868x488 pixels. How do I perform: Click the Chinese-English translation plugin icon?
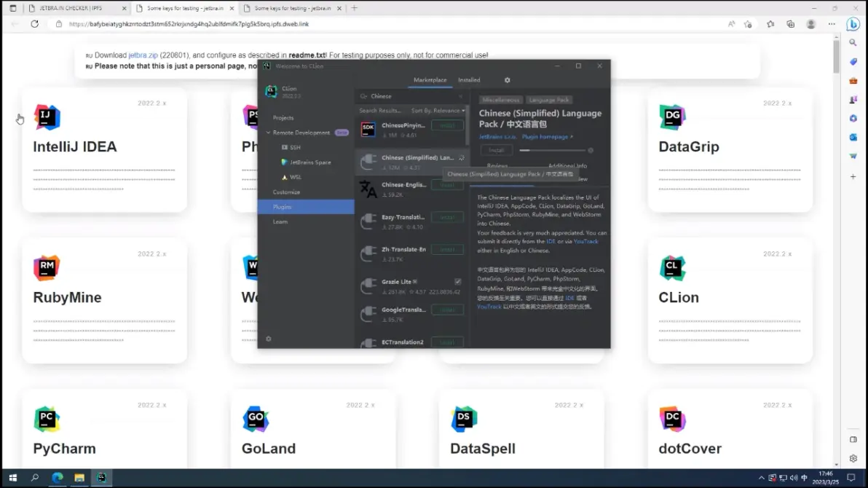(368, 189)
